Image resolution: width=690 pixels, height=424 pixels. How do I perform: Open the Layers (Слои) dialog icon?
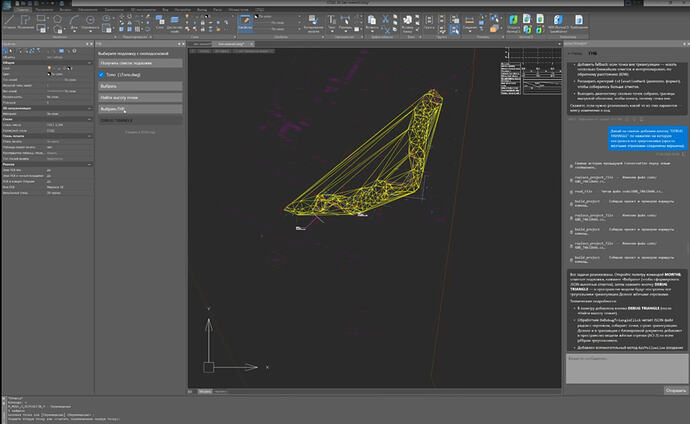[160, 21]
